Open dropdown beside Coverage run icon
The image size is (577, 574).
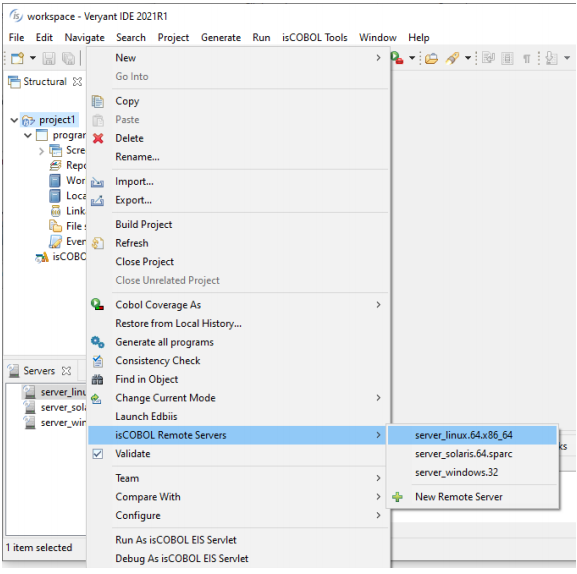pos(412,58)
